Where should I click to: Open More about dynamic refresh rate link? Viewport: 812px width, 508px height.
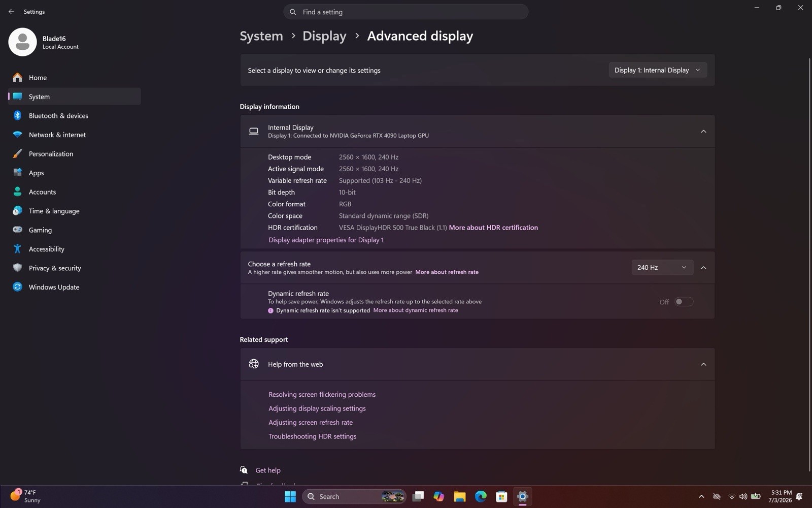pos(416,310)
